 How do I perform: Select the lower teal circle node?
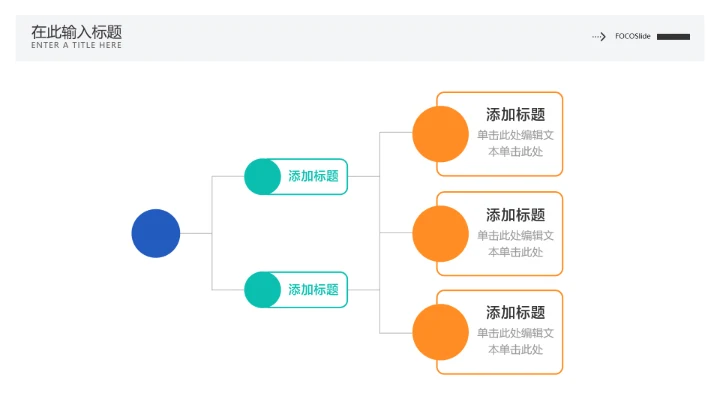coord(262,289)
